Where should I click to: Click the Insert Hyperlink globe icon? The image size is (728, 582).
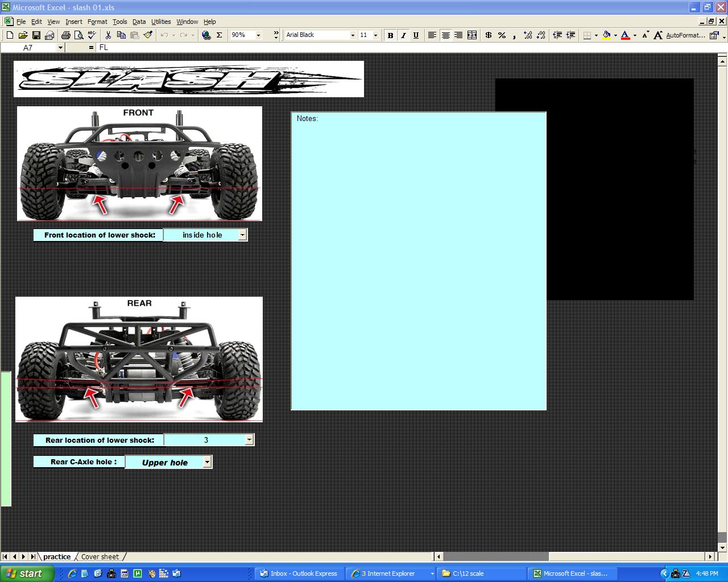(206, 35)
